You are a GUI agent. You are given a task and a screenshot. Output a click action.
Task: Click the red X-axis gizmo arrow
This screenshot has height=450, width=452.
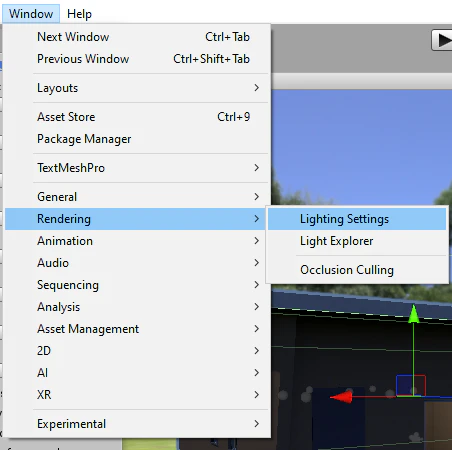coord(341,397)
